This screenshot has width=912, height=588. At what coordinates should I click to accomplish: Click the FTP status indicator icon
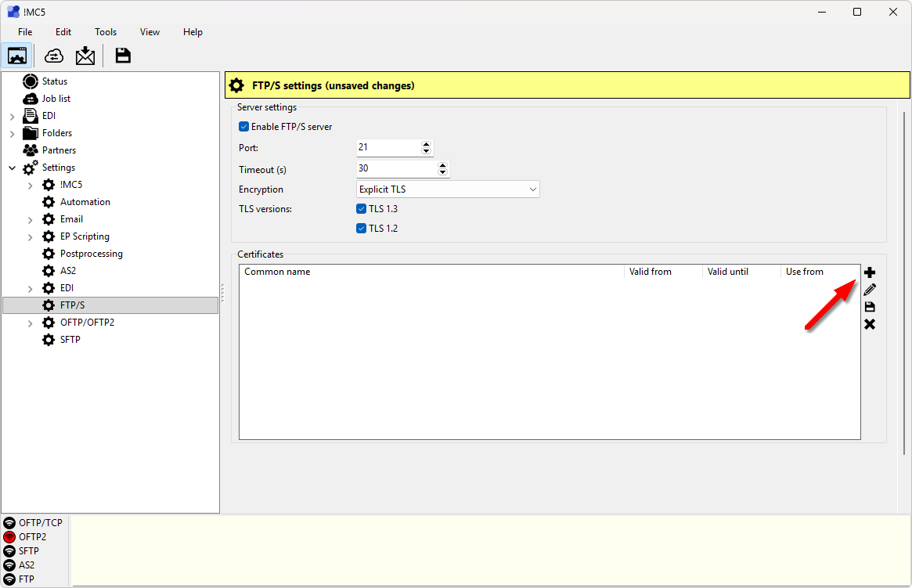click(x=9, y=579)
